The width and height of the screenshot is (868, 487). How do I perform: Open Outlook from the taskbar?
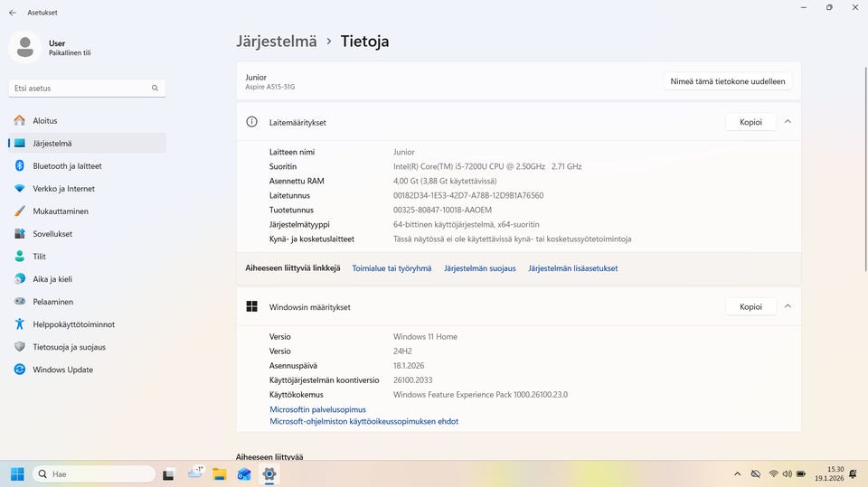(244, 474)
